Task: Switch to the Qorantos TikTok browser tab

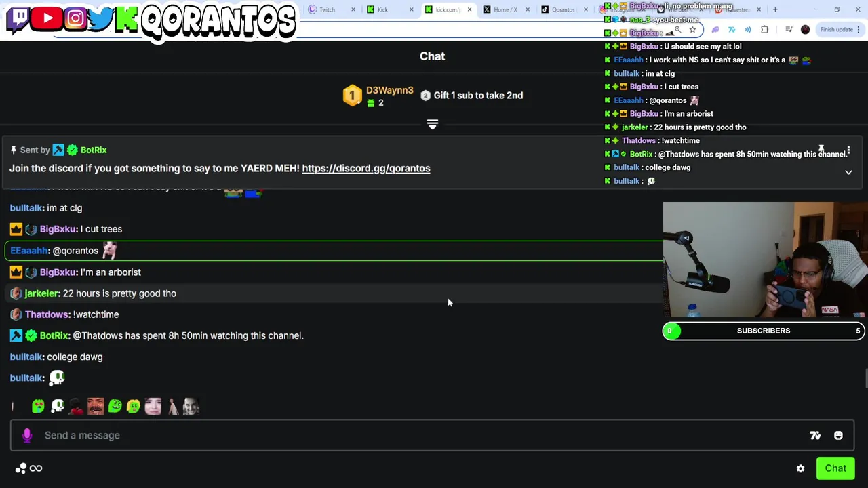Action: (x=563, y=9)
